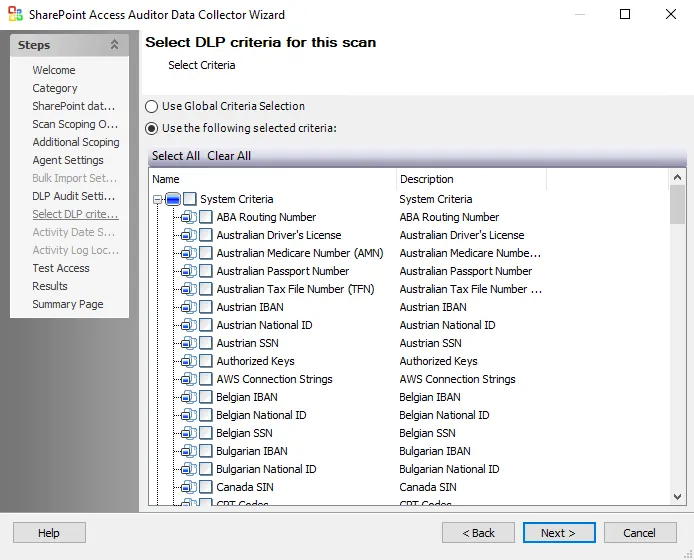Check the Austrian IBAN checkbox
The width and height of the screenshot is (694, 560).
pyautogui.click(x=205, y=307)
